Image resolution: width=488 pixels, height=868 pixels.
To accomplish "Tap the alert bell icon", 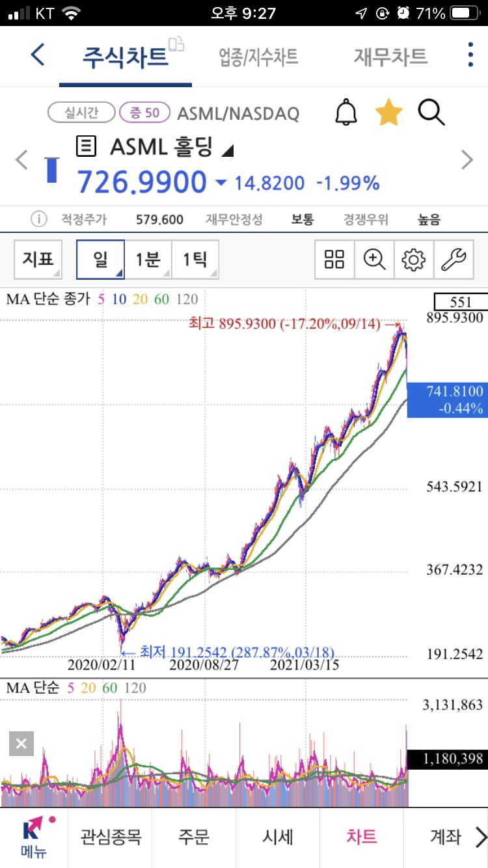I will coord(346,113).
